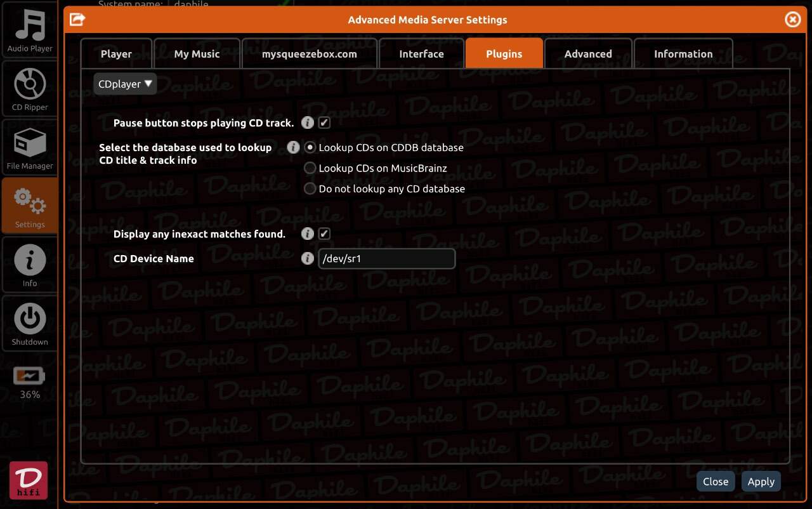The height and width of the screenshot is (509, 812).
Task: Switch to the Plugins tab
Action: coord(504,53)
